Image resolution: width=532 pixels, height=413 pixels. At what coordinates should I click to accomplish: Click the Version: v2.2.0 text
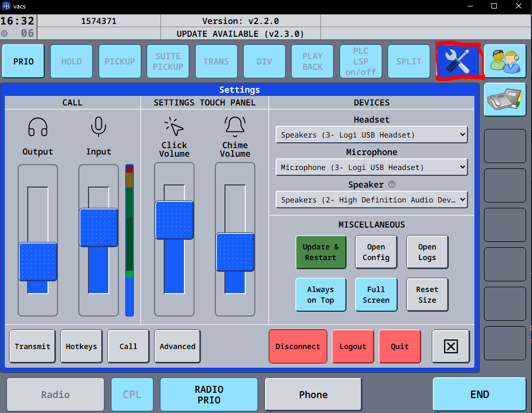tap(240, 21)
